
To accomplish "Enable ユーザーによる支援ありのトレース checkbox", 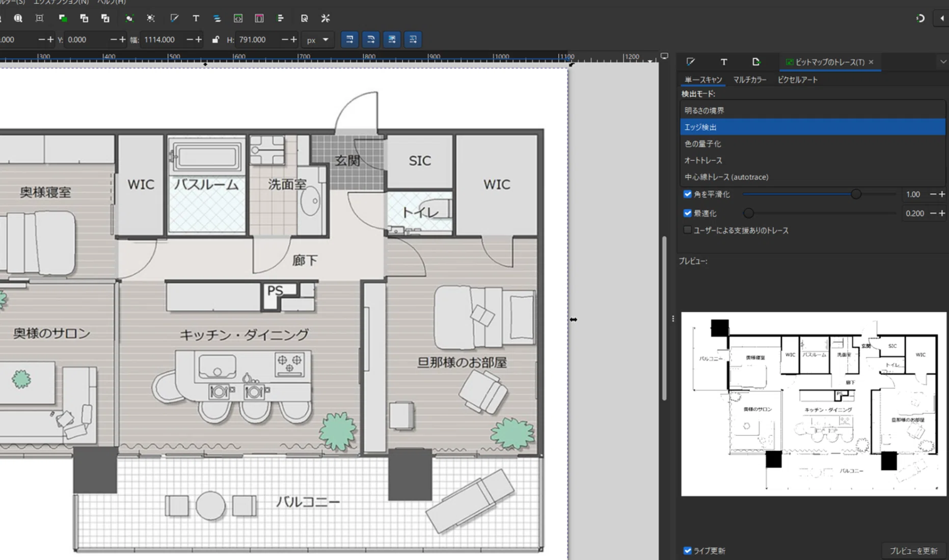I will (688, 230).
